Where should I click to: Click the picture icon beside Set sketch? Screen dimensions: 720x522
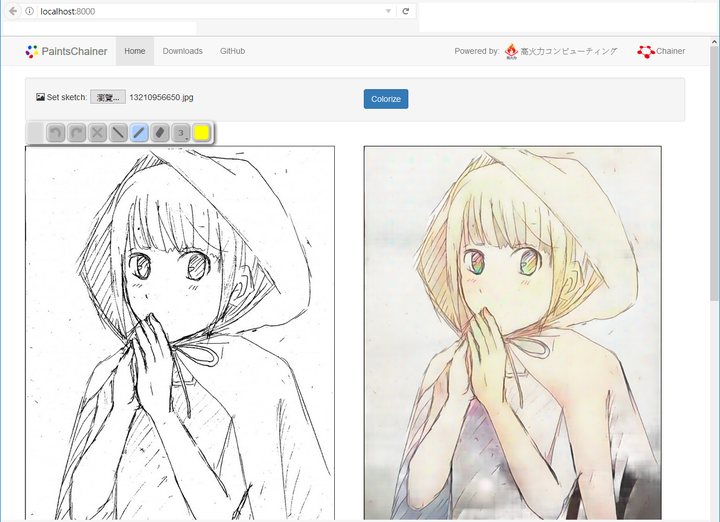click(x=40, y=97)
